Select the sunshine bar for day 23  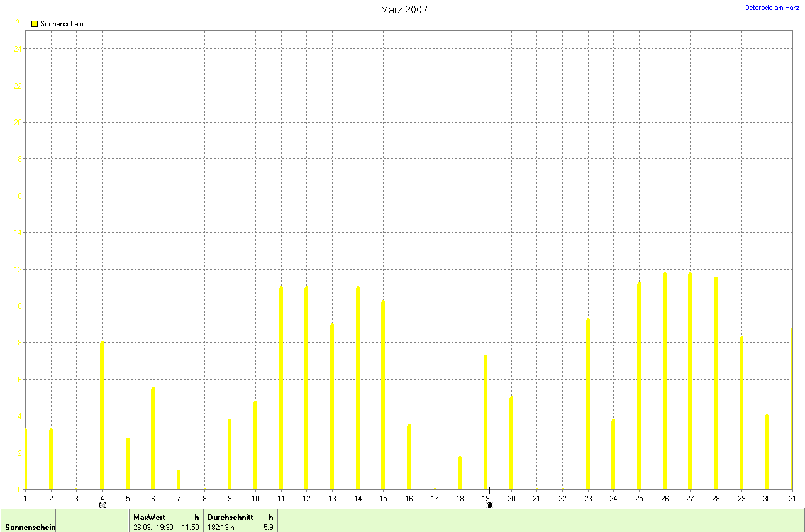click(x=587, y=404)
